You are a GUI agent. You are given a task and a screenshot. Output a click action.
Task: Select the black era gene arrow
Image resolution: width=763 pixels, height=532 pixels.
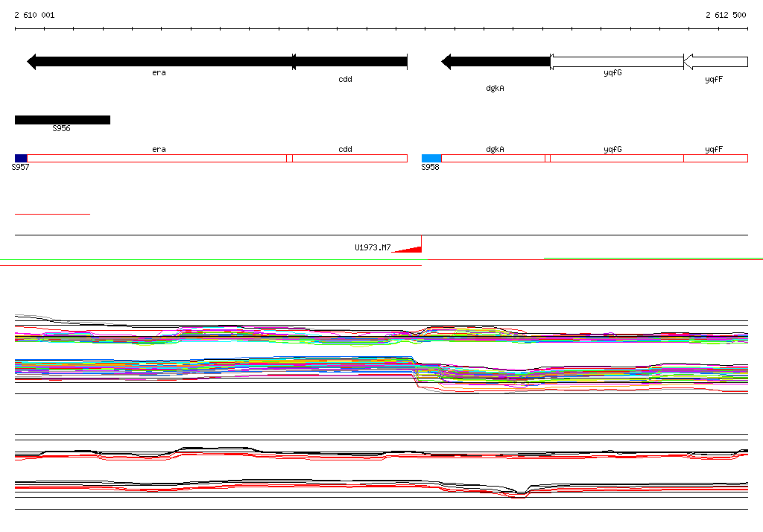click(161, 62)
